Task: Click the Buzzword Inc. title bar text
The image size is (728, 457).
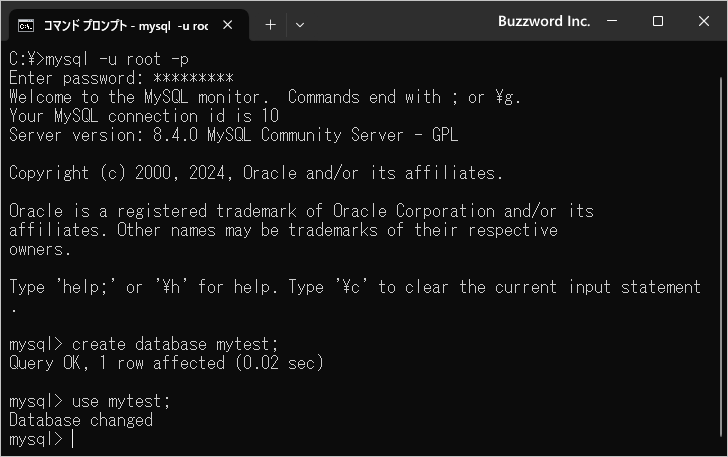Action: point(544,21)
